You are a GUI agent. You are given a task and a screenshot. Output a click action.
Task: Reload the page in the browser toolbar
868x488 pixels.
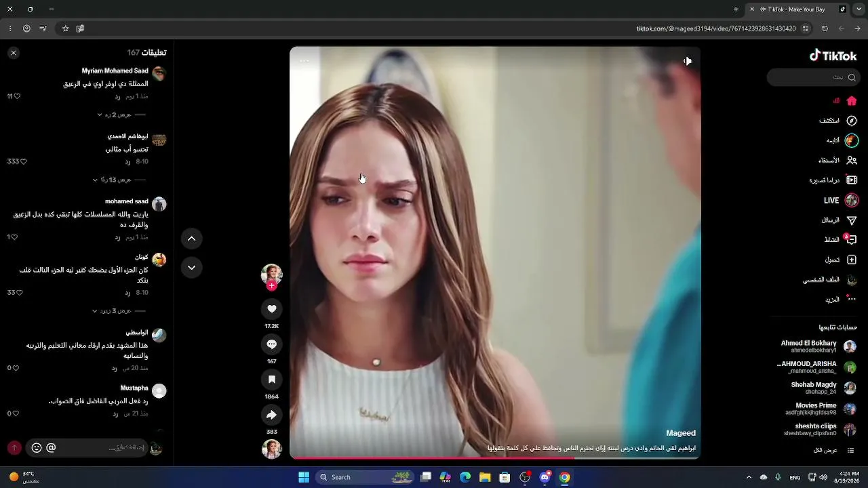[x=825, y=28]
